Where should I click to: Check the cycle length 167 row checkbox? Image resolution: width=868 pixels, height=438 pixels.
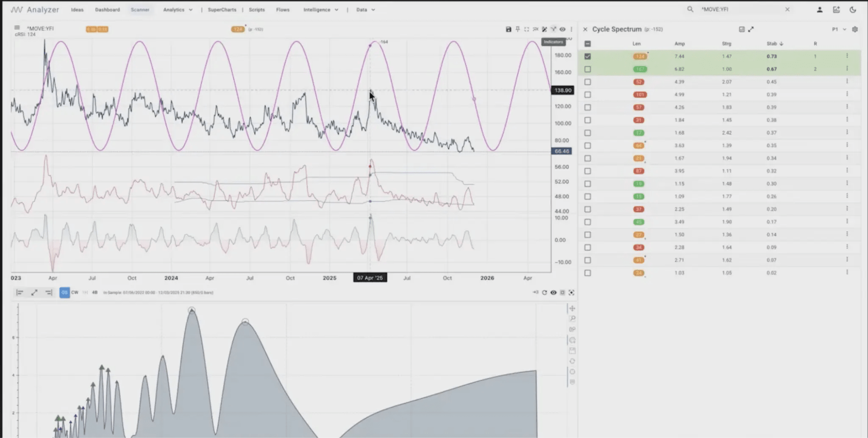pyautogui.click(x=587, y=69)
